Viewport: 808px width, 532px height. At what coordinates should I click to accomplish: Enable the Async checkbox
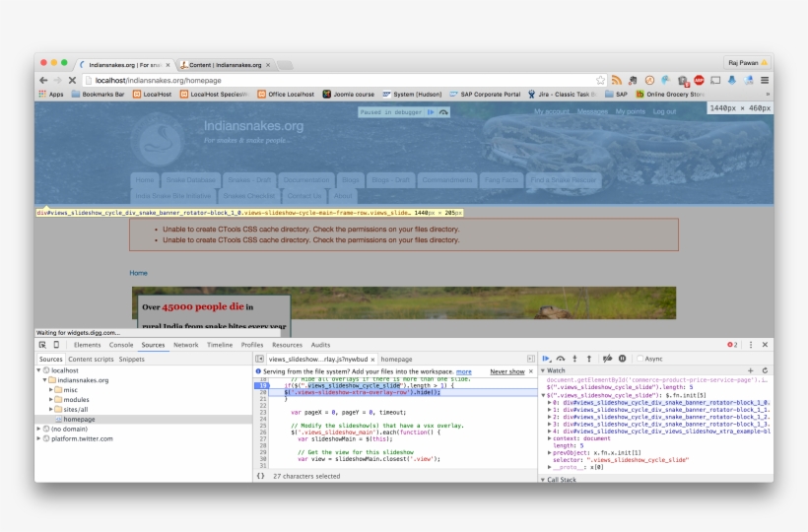coord(640,359)
